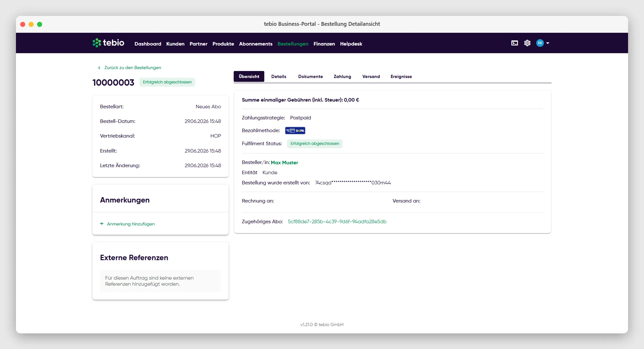644x349 pixels.
Task: Click the DE user avatar
Action: pyautogui.click(x=540, y=43)
